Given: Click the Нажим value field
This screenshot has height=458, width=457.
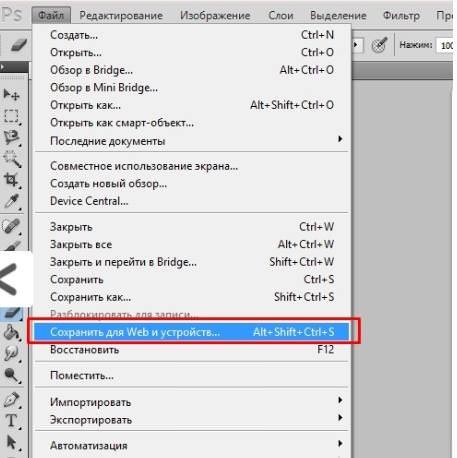Looking at the screenshot, I should pyautogui.click(x=447, y=45).
